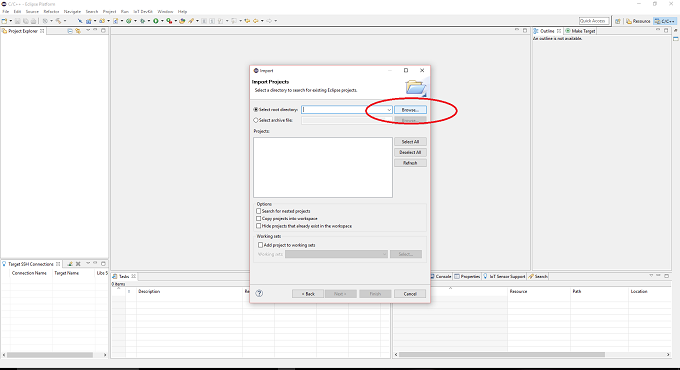Screen dimensions: 680x370
Task: Switch to the Resource perspective
Action: 638,21
